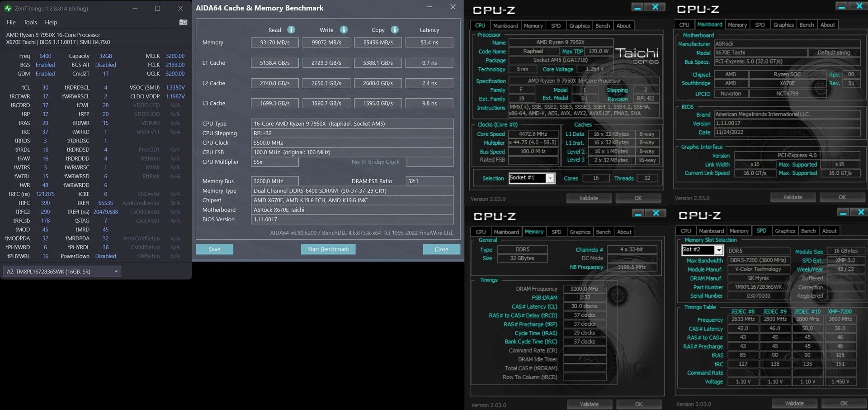
Task: Click the XMP-7200 column header in Timings Table
Action: (x=840, y=311)
